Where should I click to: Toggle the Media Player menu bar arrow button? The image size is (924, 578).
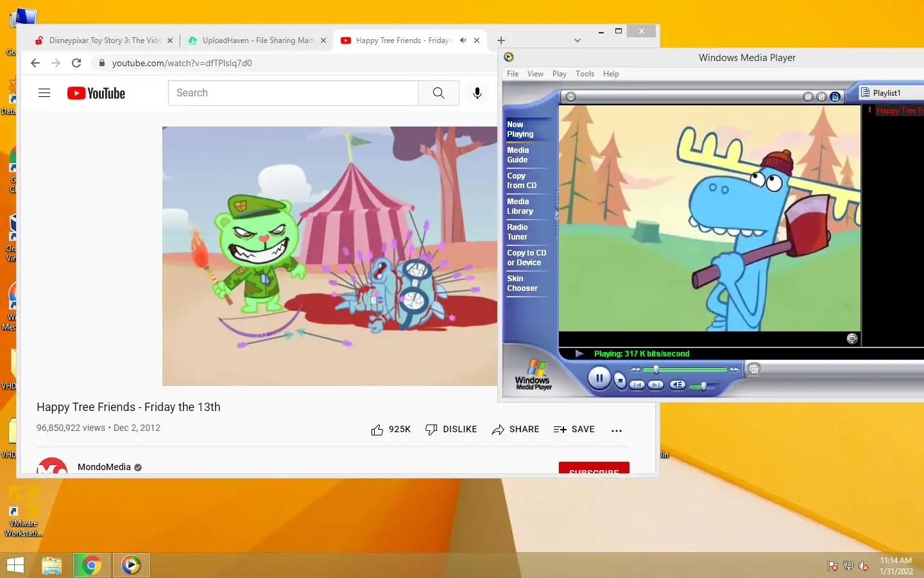coord(570,97)
